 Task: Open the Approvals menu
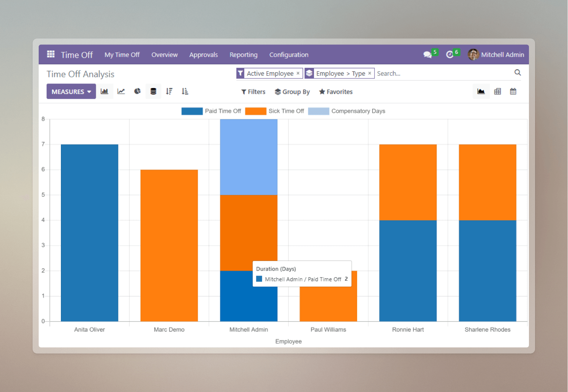[203, 55]
